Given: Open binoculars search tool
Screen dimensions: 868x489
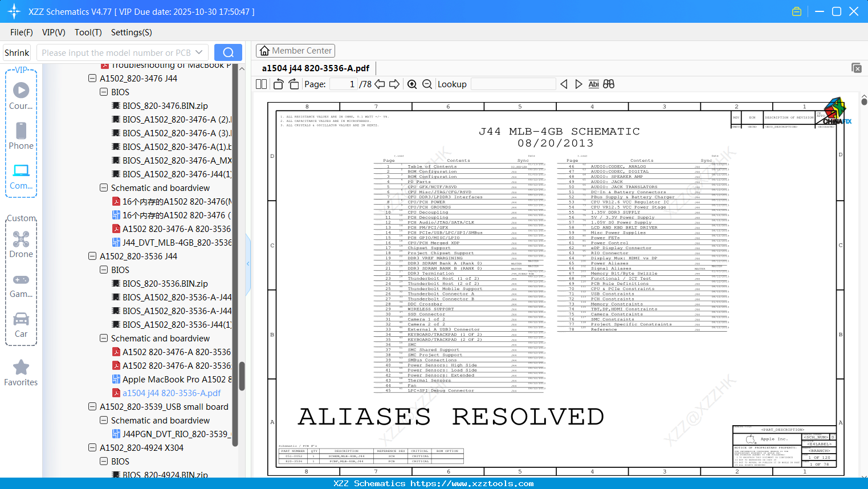Looking at the screenshot, I should pyautogui.click(x=609, y=84).
